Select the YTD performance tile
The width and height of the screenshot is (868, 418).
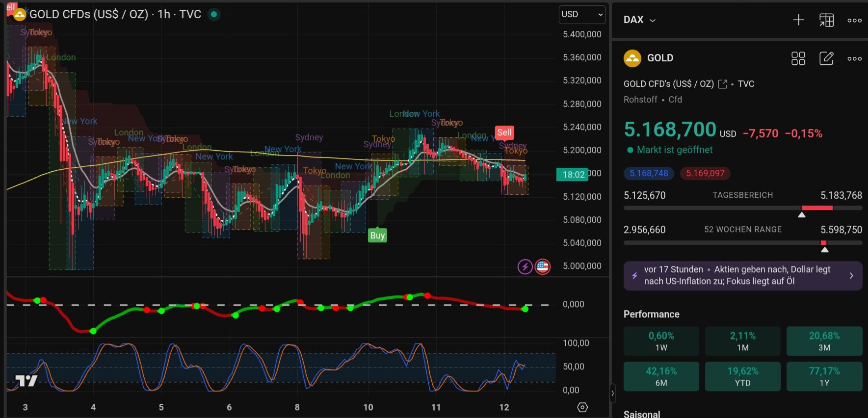coord(742,376)
